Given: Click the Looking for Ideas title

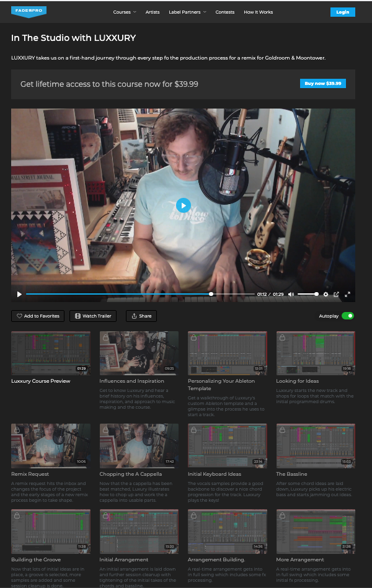Looking at the screenshot, I should click(x=298, y=381).
